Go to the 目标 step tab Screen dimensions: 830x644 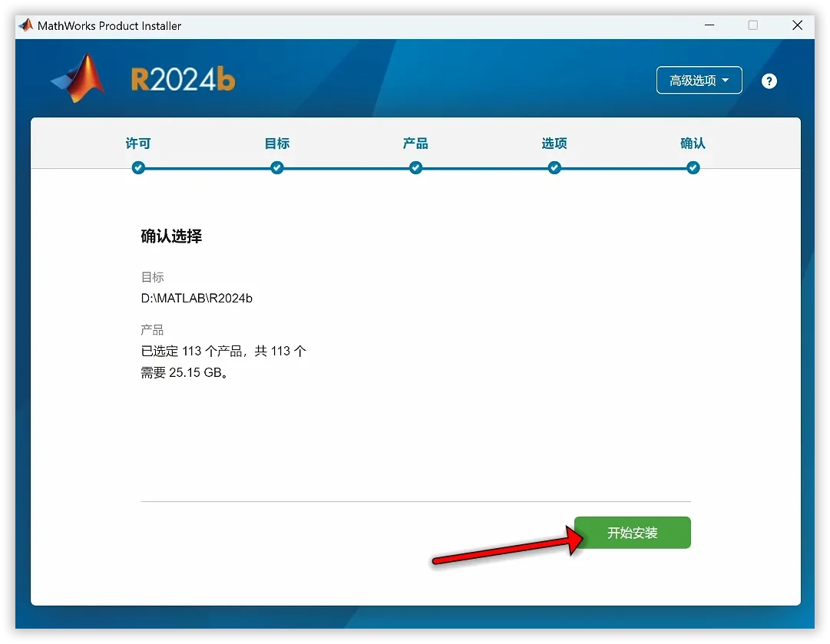277,144
